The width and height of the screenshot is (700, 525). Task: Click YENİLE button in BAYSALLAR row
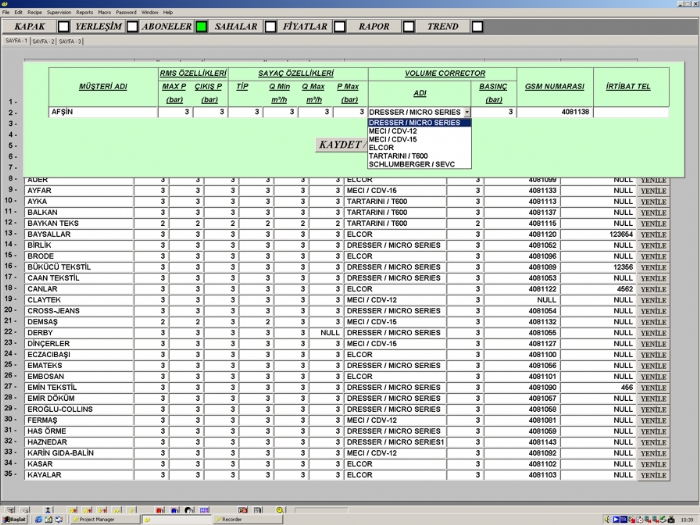[x=654, y=235]
